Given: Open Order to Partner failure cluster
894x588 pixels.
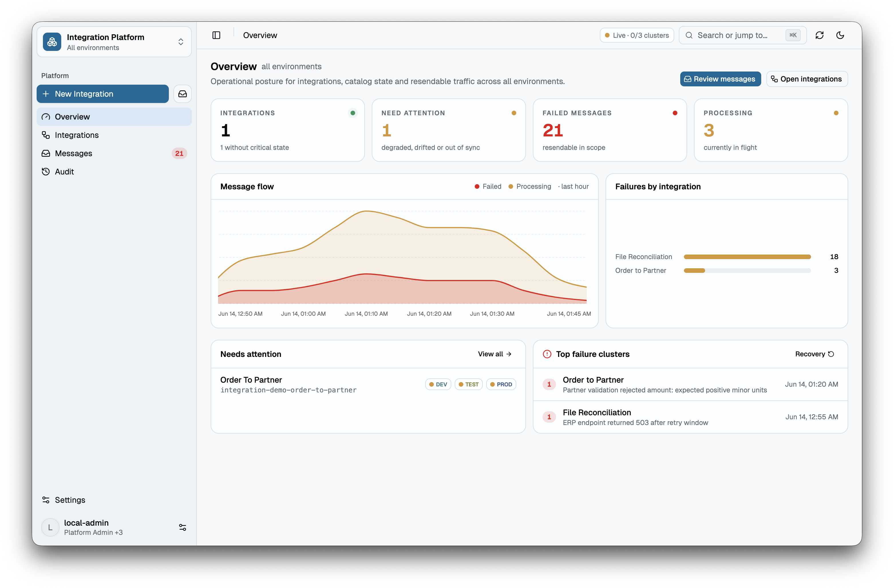Looking at the screenshot, I should click(x=690, y=384).
